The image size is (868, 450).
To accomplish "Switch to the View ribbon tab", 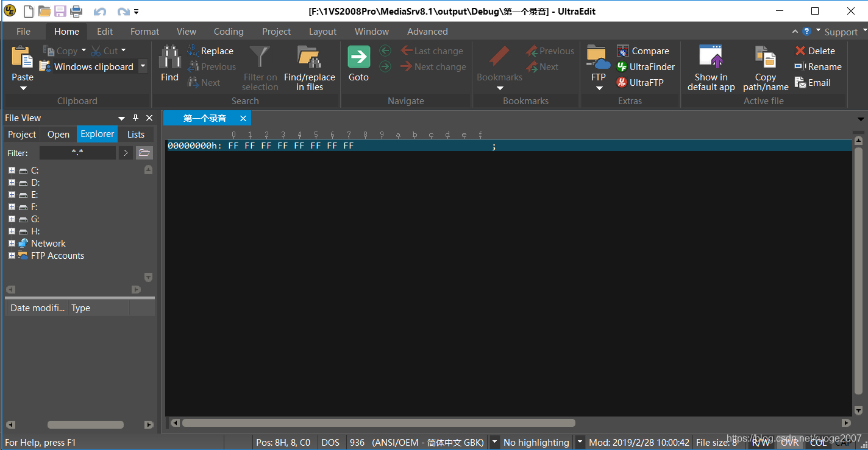I will click(187, 32).
